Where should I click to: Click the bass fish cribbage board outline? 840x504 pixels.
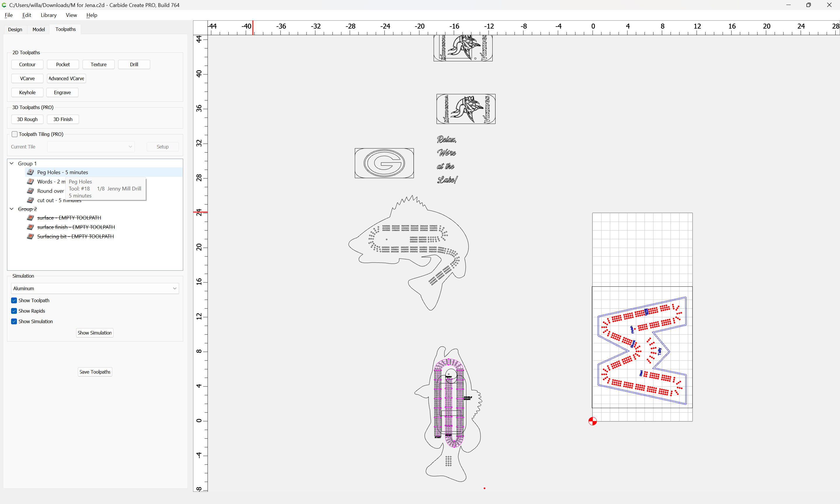(x=408, y=253)
